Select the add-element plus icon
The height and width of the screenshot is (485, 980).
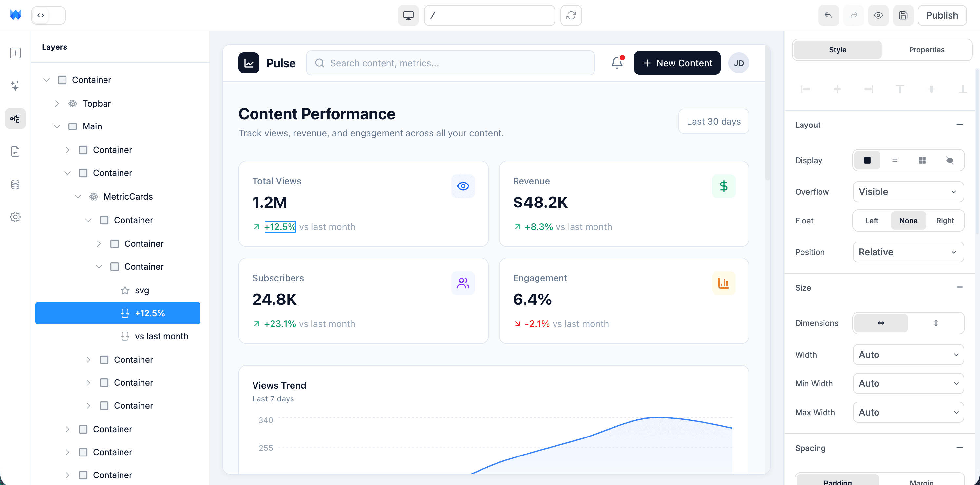pyautogui.click(x=15, y=53)
